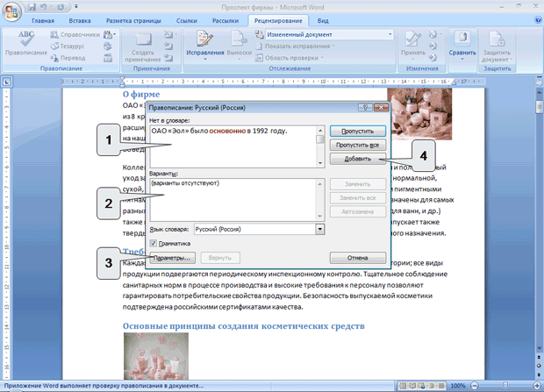Click the pink cosmetics image below the heading
Screen dimensions: 544x392
(156, 356)
